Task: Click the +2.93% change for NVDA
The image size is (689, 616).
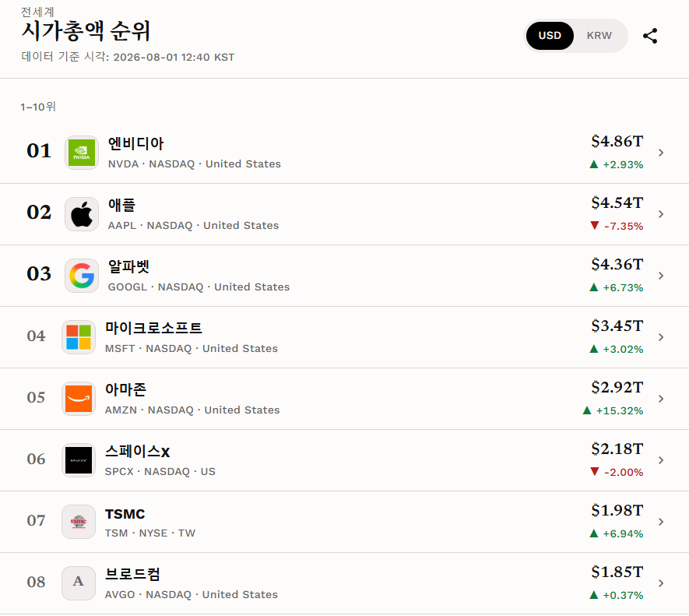Action: point(617,165)
